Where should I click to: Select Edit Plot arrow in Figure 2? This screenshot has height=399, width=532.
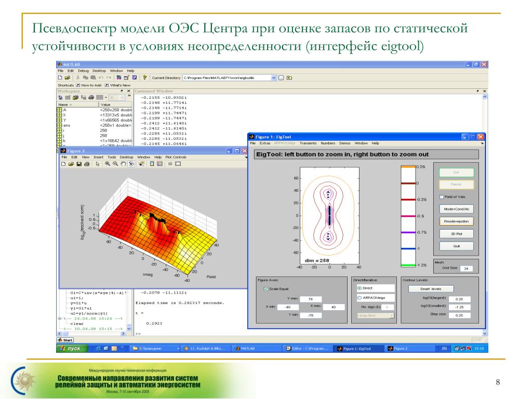[98, 164]
